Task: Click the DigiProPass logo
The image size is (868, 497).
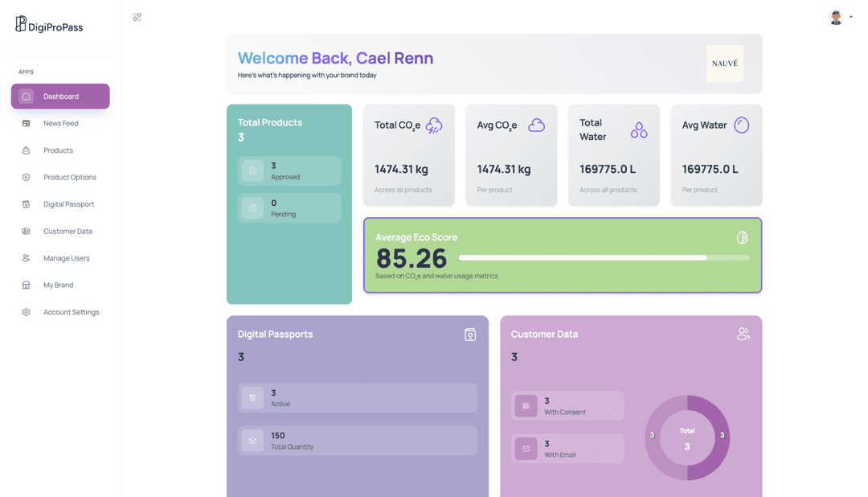Action: point(48,23)
